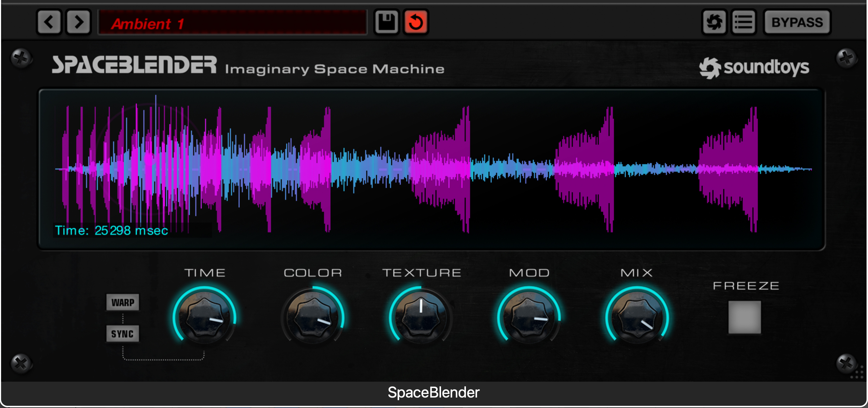Click the TIME knob
This screenshot has width=868, height=408.
(204, 317)
